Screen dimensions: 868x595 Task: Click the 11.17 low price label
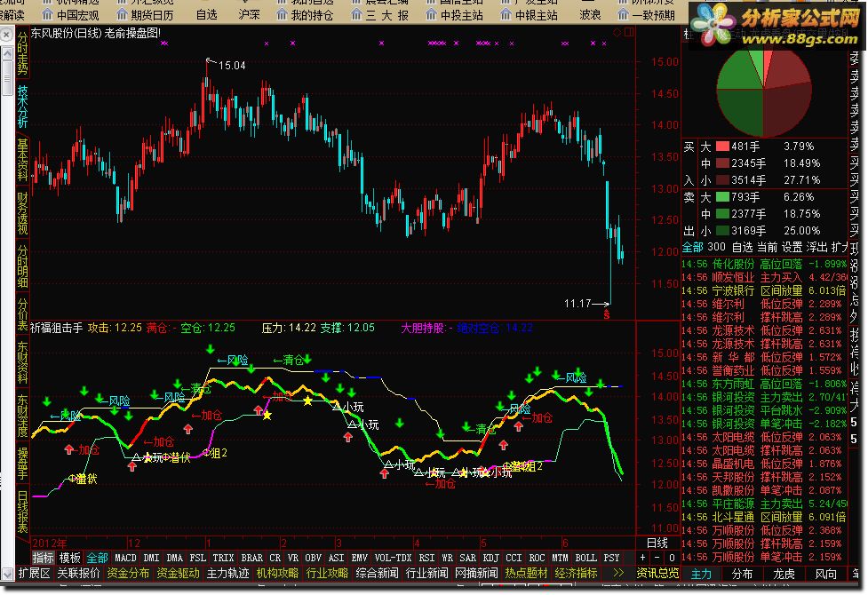tap(577, 304)
